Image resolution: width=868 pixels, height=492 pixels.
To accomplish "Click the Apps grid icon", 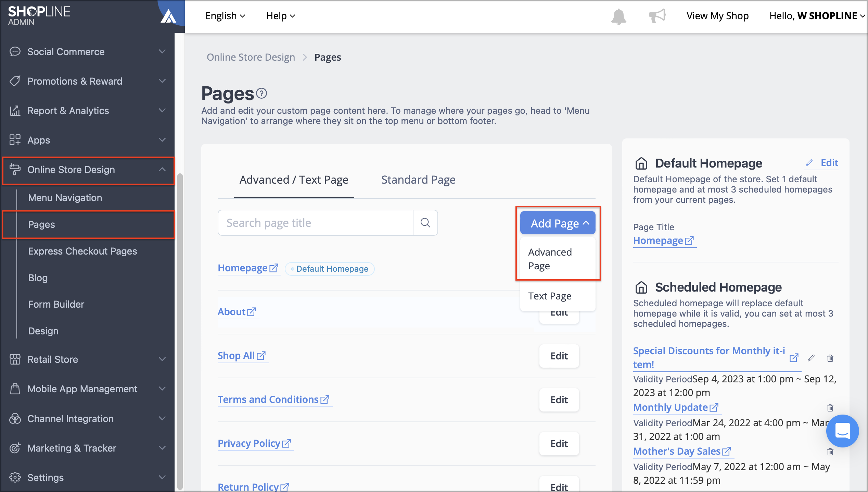I will click(15, 140).
